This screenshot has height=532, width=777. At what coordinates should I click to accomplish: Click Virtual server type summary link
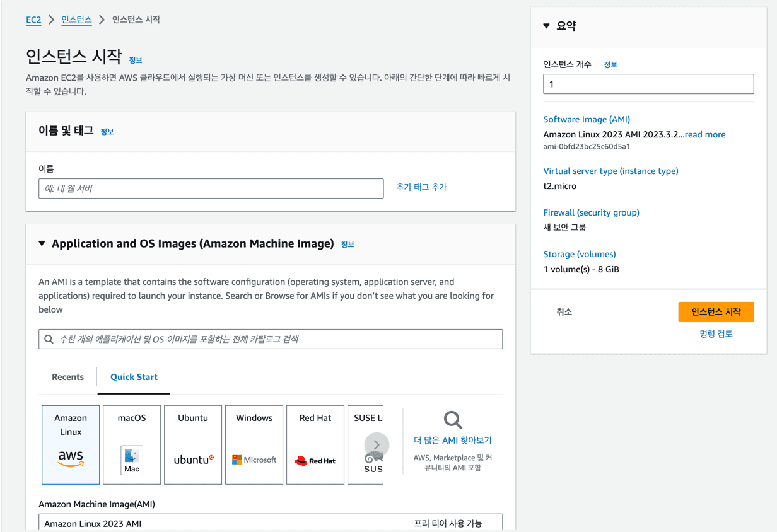(x=610, y=171)
